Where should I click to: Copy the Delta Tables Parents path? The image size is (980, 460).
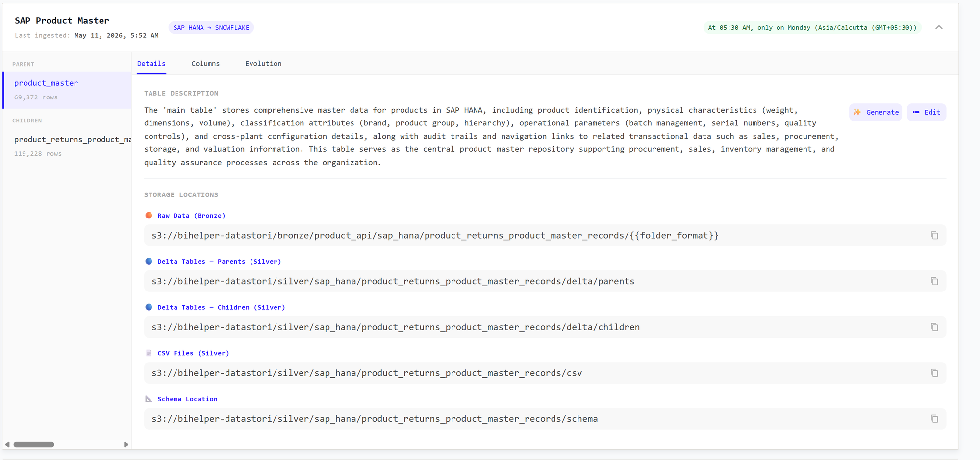pyautogui.click(x=934, y=281)
